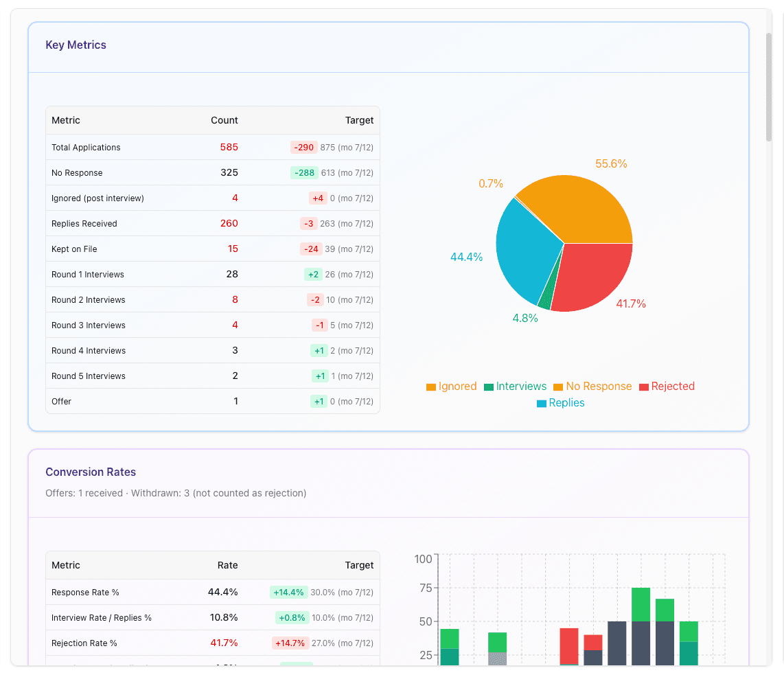Toggle the Interviews series in the legend
Image resolution: width=784 pixels, height=677 pixels.
(516, 386)
